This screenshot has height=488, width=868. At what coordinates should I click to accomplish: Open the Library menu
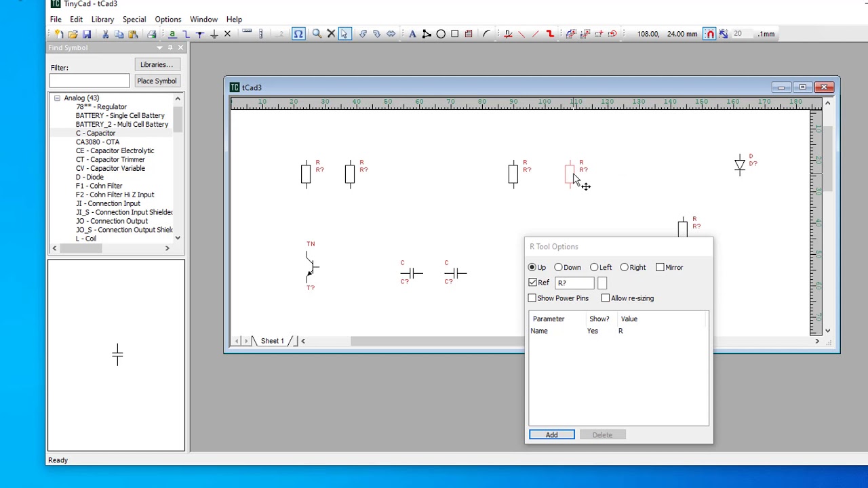pos(102,20)
